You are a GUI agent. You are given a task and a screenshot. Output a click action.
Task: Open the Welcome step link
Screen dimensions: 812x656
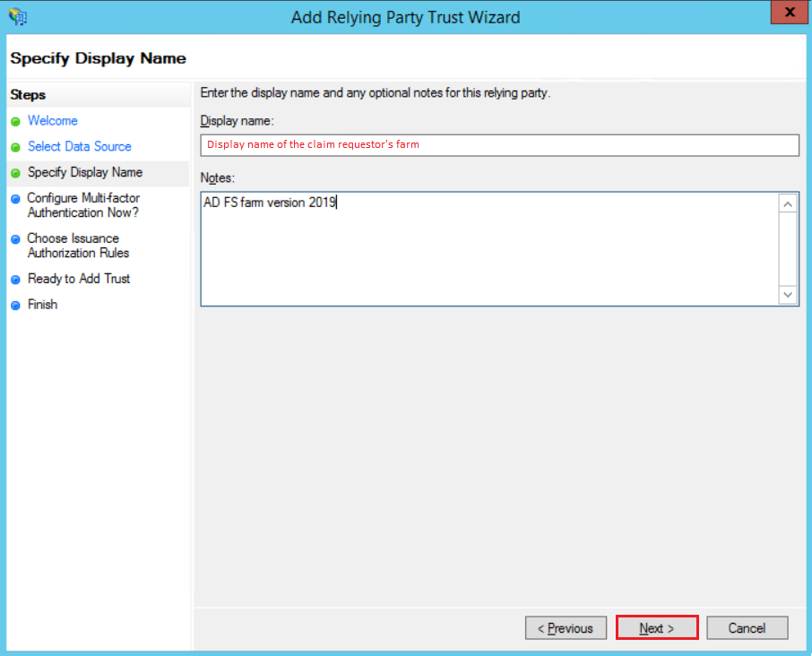[53, 121]
